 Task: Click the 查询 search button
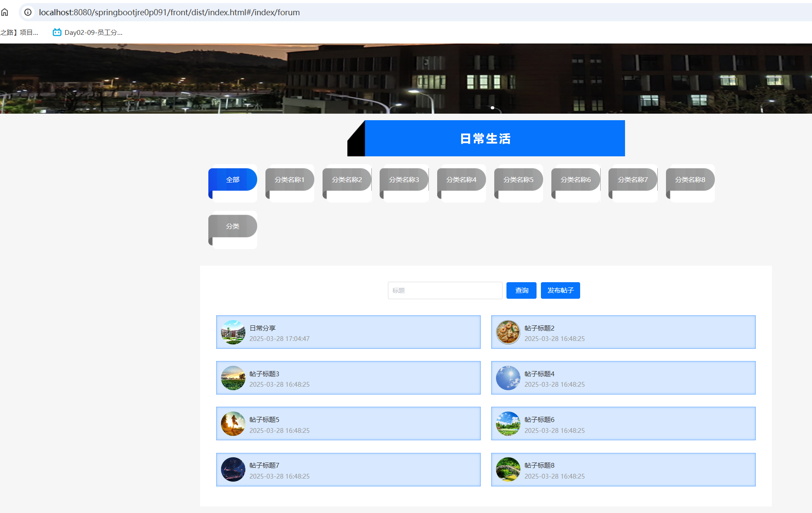pos(521,290)
